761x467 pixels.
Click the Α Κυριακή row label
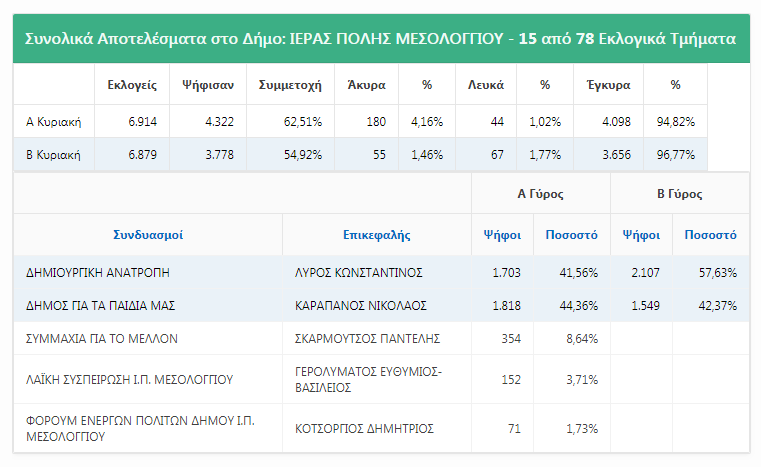(53, 122)
